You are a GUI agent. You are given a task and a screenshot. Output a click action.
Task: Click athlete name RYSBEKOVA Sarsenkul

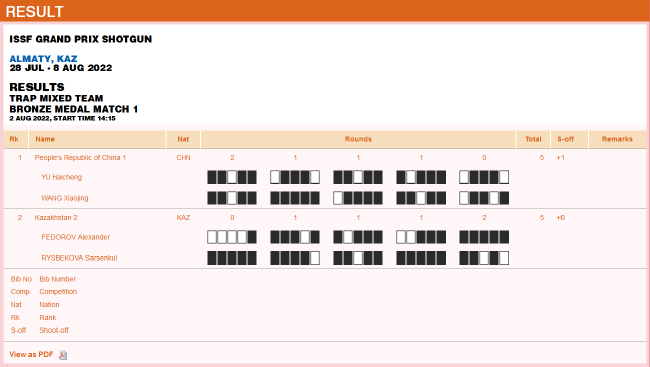click(x=79, y=258)
